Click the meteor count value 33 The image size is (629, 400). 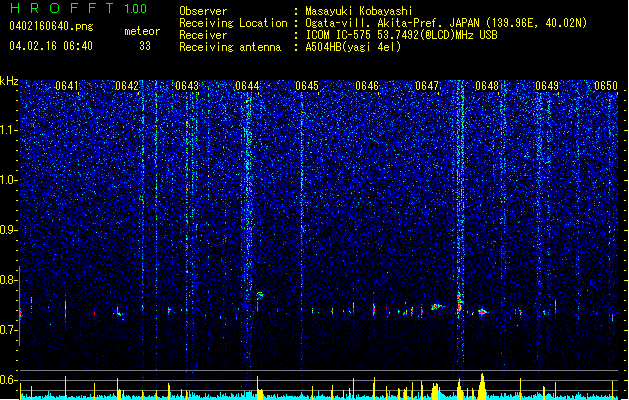[145, 46]
